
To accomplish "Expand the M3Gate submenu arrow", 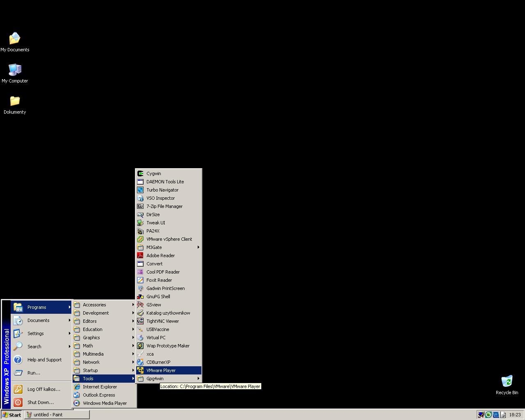I will pos(199,247).
